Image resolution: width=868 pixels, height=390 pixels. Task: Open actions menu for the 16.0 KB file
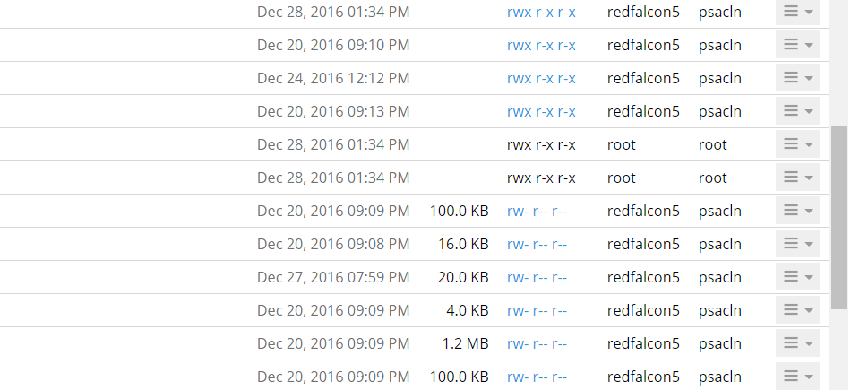pos(797,244)
